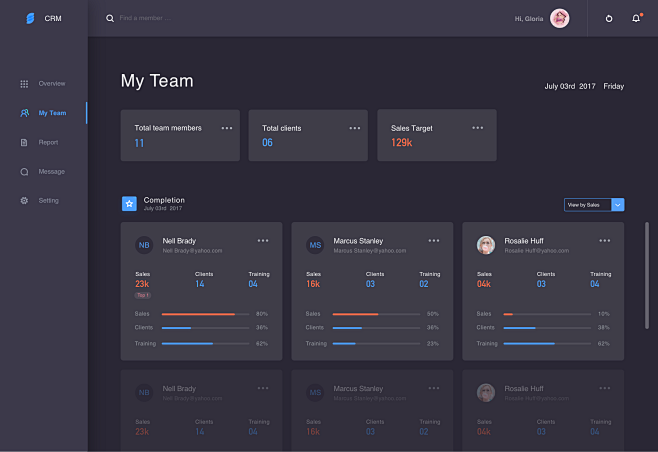
Task: Click the photo avatar in the first Rosalie Huff card
Action: [486, 245]
